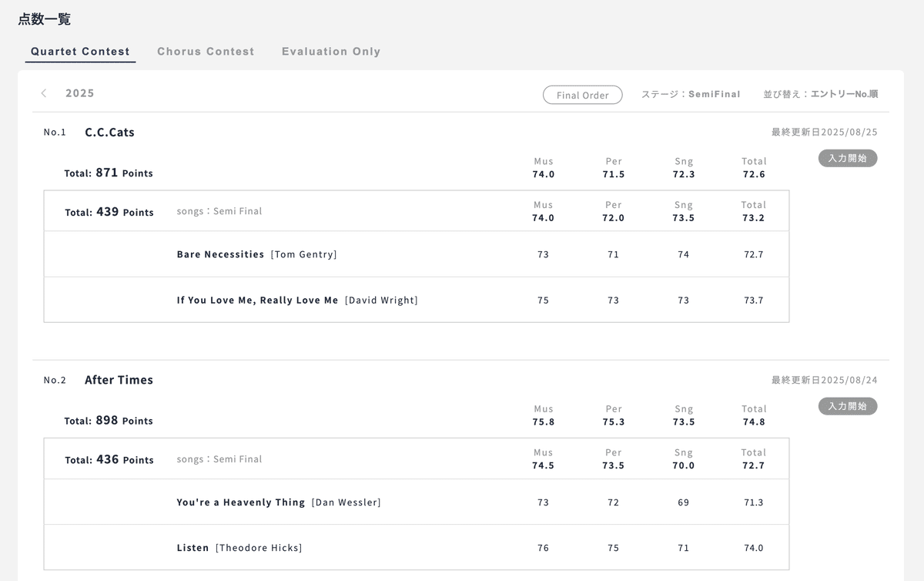Viewport: 924px width, 581px height.
Task: Click After Times songs: Semi Final header
Action: pos(219,459)
